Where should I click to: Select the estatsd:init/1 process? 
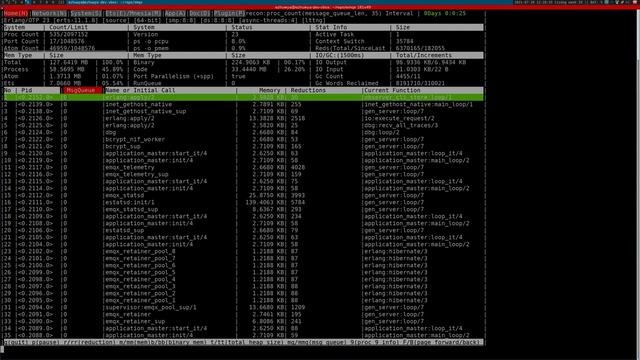130,202
